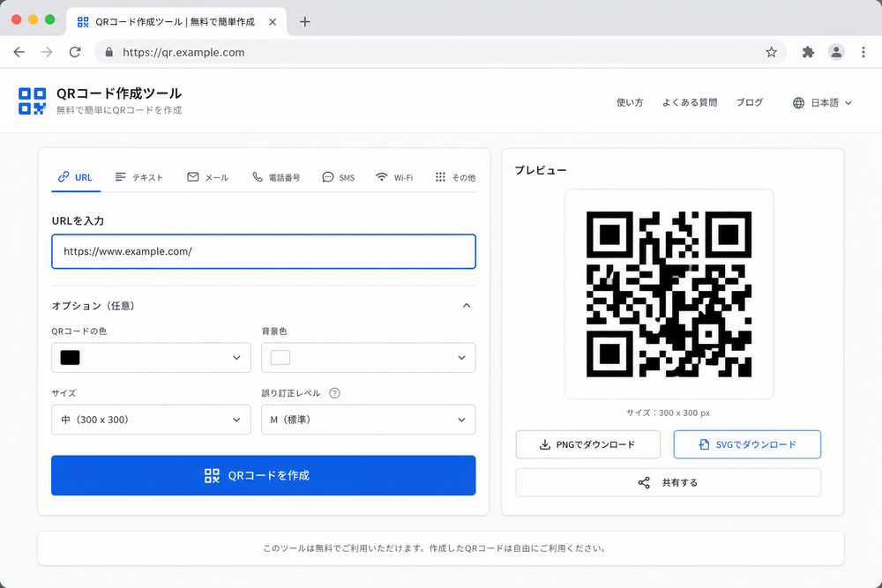Click the QRコードを作成 button

(x=264, y=475)
